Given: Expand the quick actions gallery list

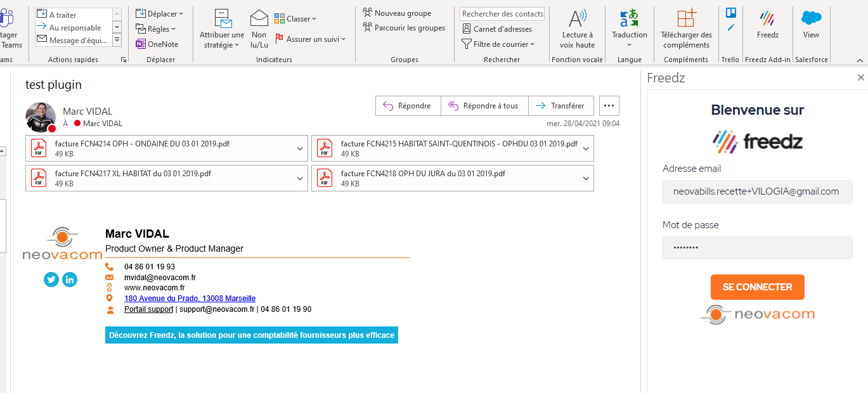Looking at the screenshot, I should 117,40.
